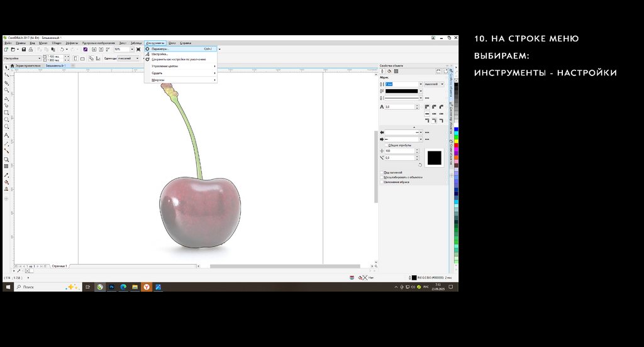This screenshot has height=347, width=644.
Task: Enable 'Масштабировать с объектом' checkbox
Action: click(382, 177)
